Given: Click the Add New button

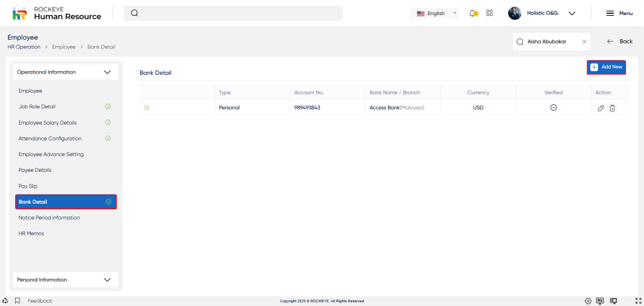Looking at the screenshot, I should [x=606, y=67].
